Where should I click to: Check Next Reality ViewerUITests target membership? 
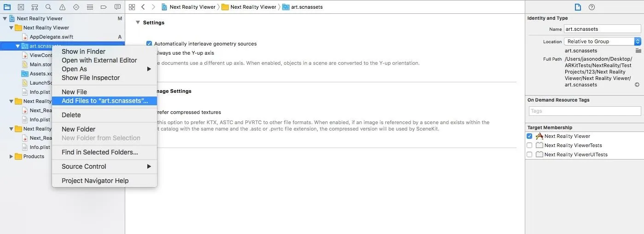point(529,154)
